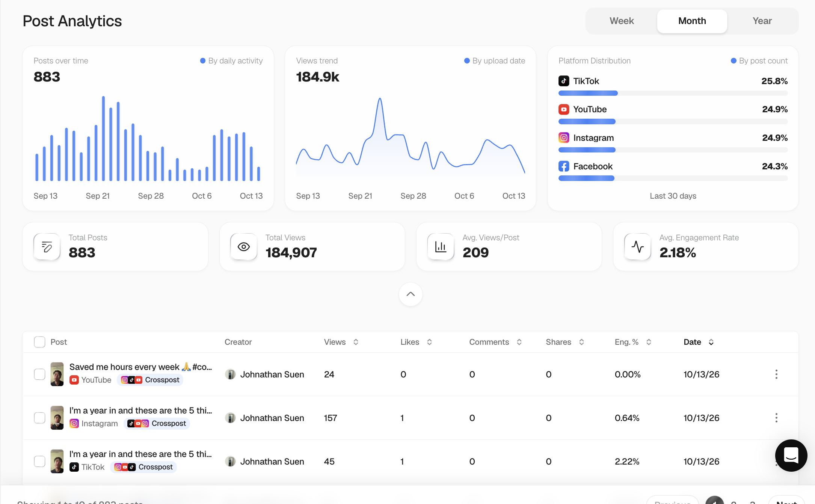Click Instagram icon under the 157-views post
The height and width of the screenshot is (504, 815).
pyautogui.click(x=74, y=424)
